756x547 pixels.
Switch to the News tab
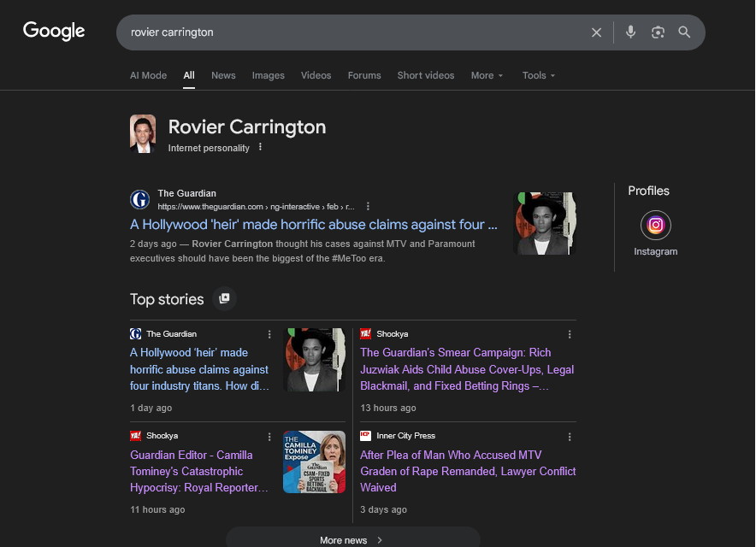coord(223,75)
